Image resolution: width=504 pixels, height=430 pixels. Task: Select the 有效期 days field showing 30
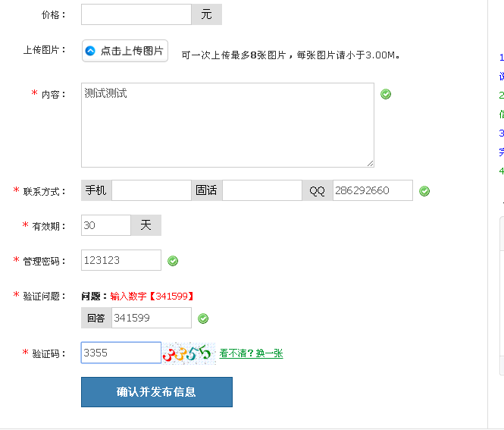click(x=106, y=225)
